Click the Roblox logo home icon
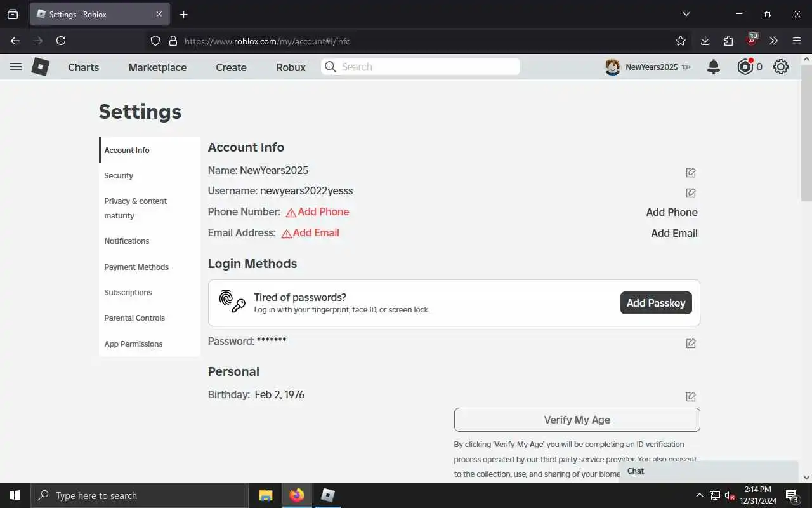Screen dimensions: 812x508 click(41, 67)
